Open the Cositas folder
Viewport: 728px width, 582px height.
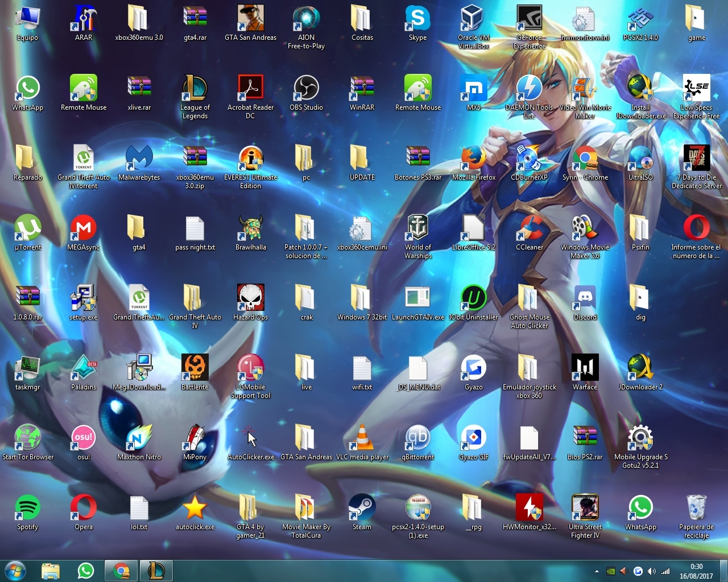click(x=362, y=18)
